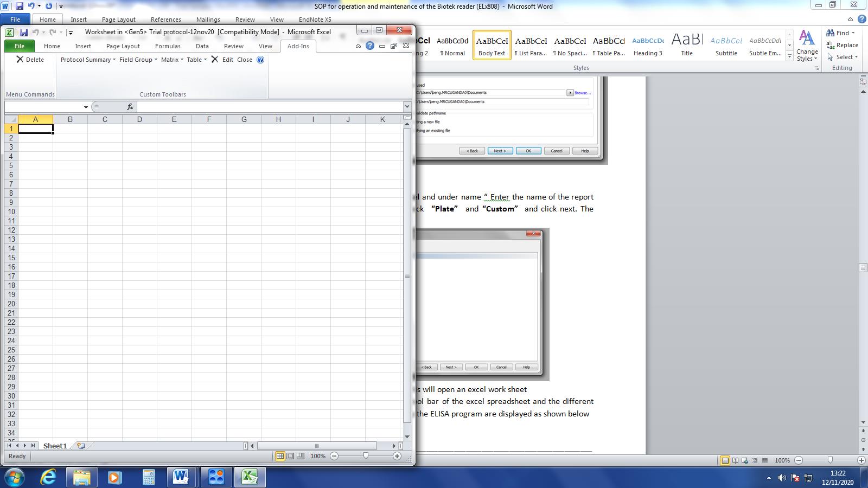Viewport: 868px width, 488px height.
Task: Select cell A1 in worksheet
Action: point(35,129)
